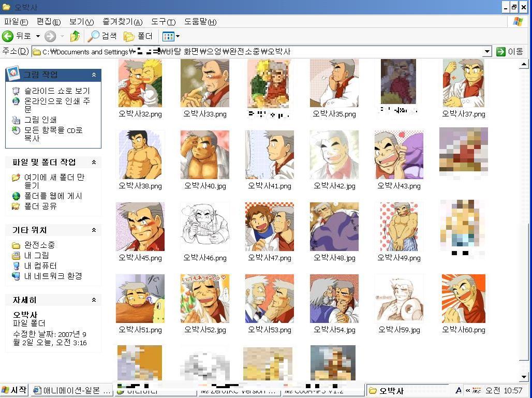Collapse the 그림 작업 panel
Screen dimensions: 532x398
94,75
